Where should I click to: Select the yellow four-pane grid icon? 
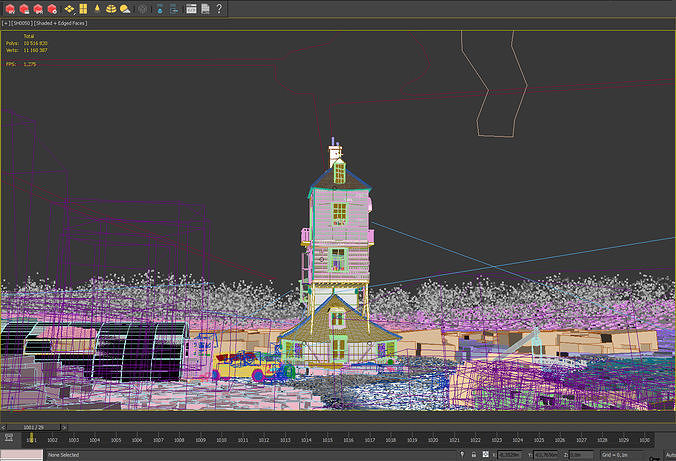point(84,9)
